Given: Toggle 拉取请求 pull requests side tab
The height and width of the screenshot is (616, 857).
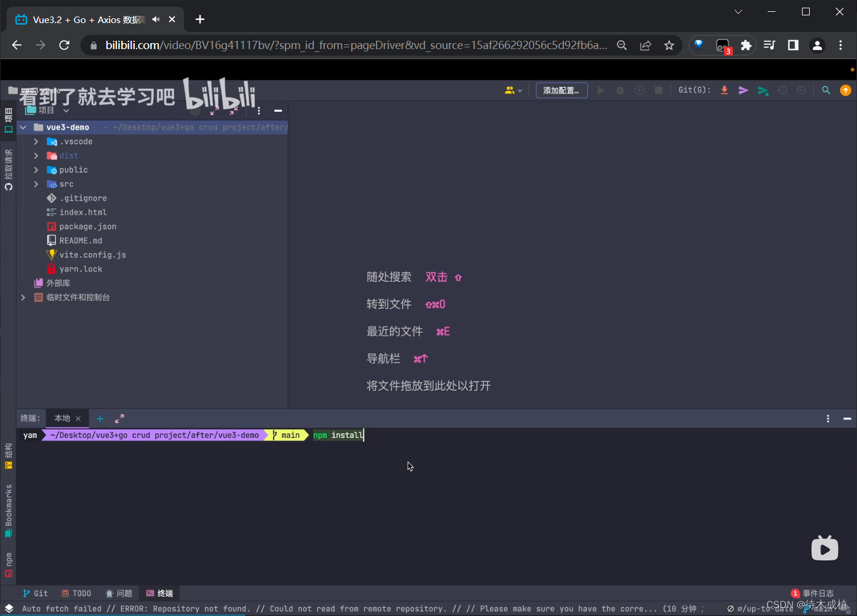Looking at the screenshot, I should pos(8,170).
